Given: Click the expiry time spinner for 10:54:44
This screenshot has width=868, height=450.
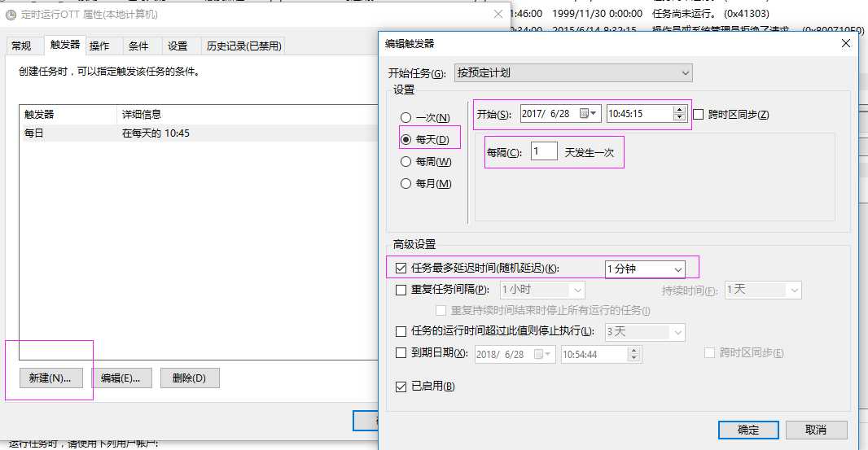Looking at the screenshot, I should click(x=633, y=354).
